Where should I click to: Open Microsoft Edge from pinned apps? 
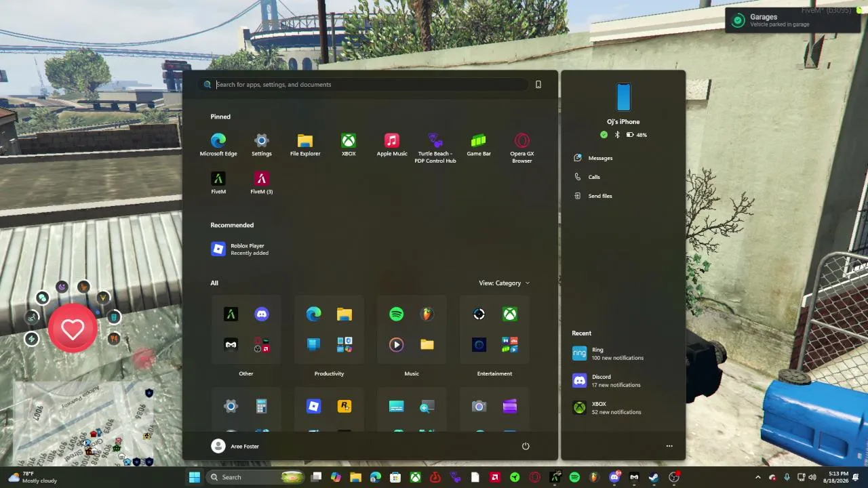(218, 144)
